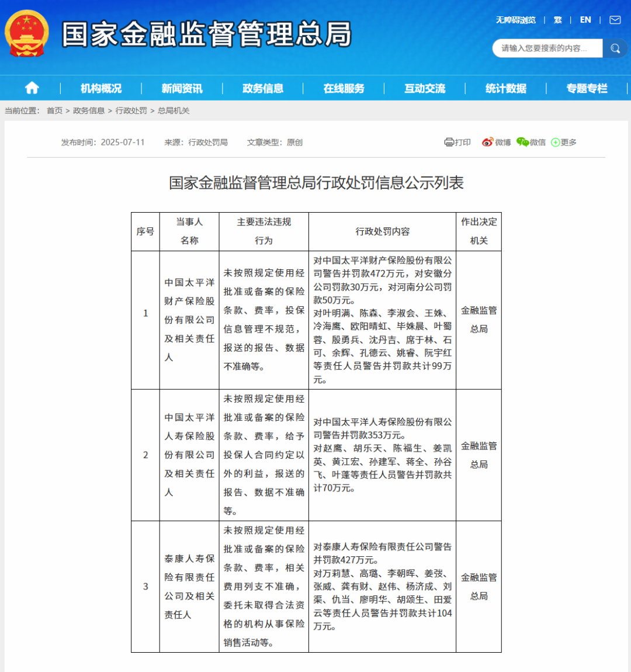Click the 罚款472万元 penalty content cell
631x672 pixels.
click(x=383, y=320)
